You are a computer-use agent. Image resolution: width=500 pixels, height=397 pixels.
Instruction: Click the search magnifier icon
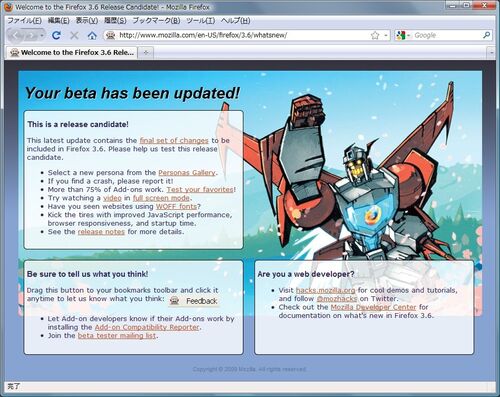[x=486, y=35]
